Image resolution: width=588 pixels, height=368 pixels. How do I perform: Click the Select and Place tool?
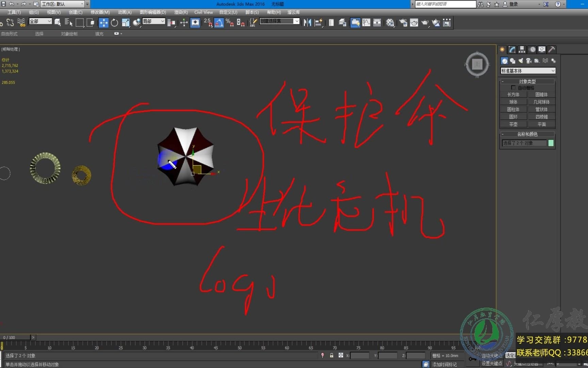click(136, 23)
